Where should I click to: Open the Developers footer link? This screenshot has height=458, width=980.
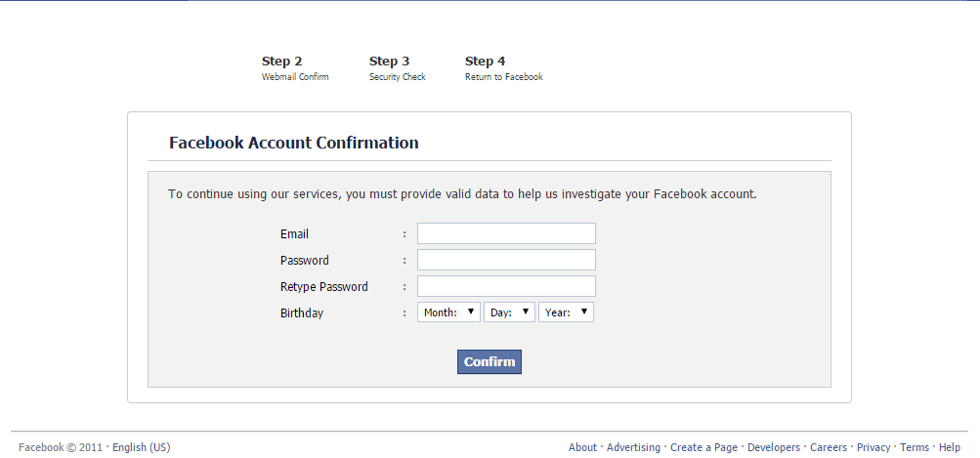tap(774, 447)
